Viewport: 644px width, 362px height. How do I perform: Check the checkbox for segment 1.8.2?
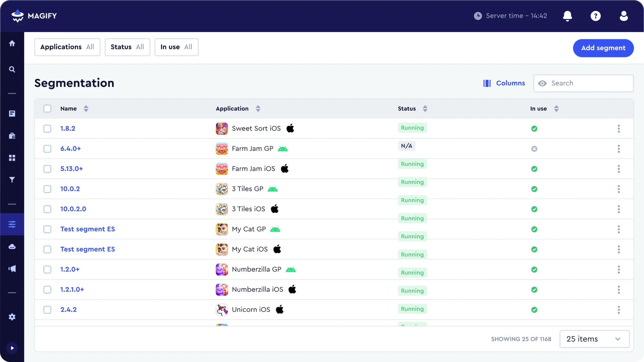pyautogui.click(x=47, y=129)
